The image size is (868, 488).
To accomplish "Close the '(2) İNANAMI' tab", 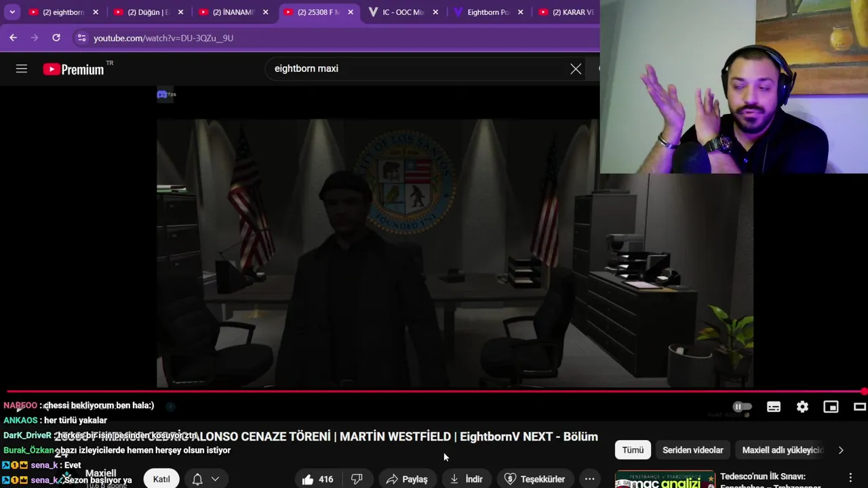I will tap(265, 12).
